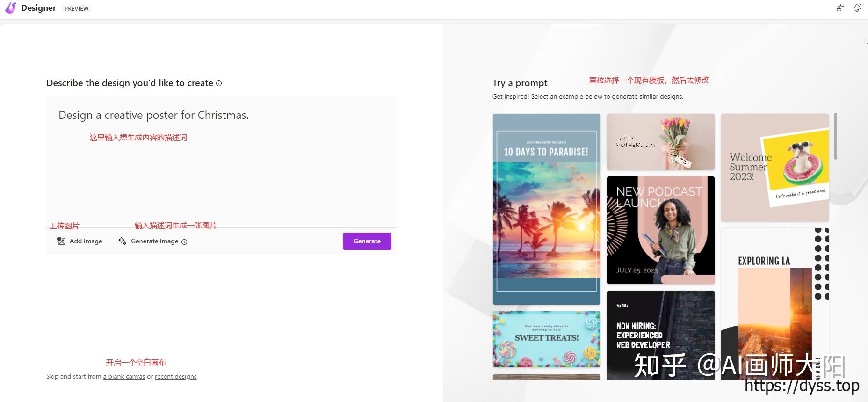Click the Add image label
The width and height of the screenshot is (868, 402).
(x=86, y=241)
